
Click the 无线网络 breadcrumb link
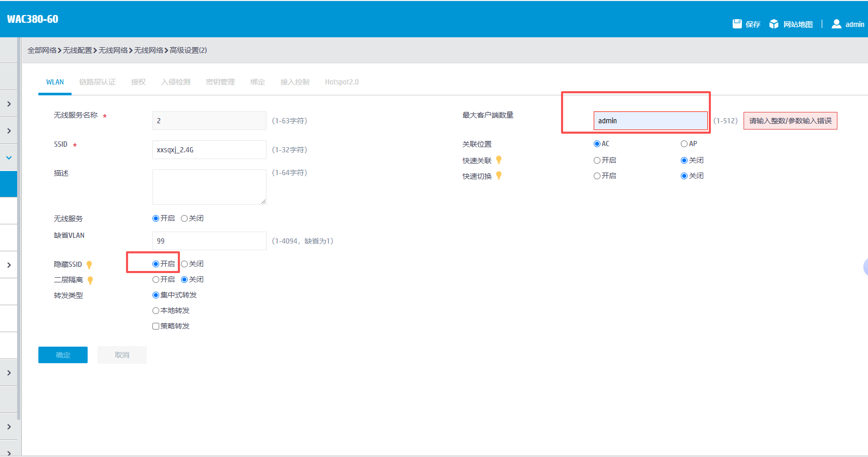tap(113, 50)
